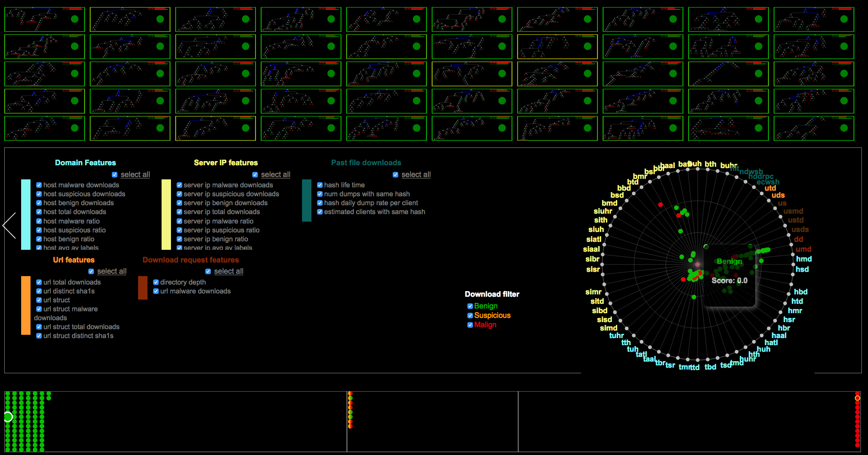Click 'select all' under Domain Features
Image resolution: width=868 pixels, height=455 pixels.
(135, 175)
